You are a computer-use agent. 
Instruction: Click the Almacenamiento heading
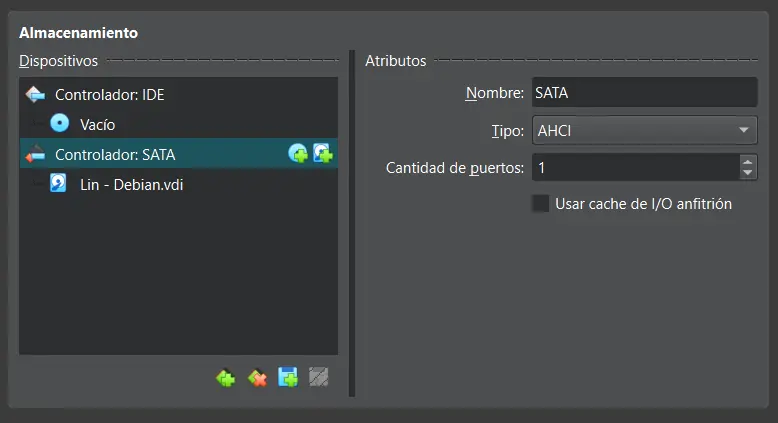[x=78, y=33]
